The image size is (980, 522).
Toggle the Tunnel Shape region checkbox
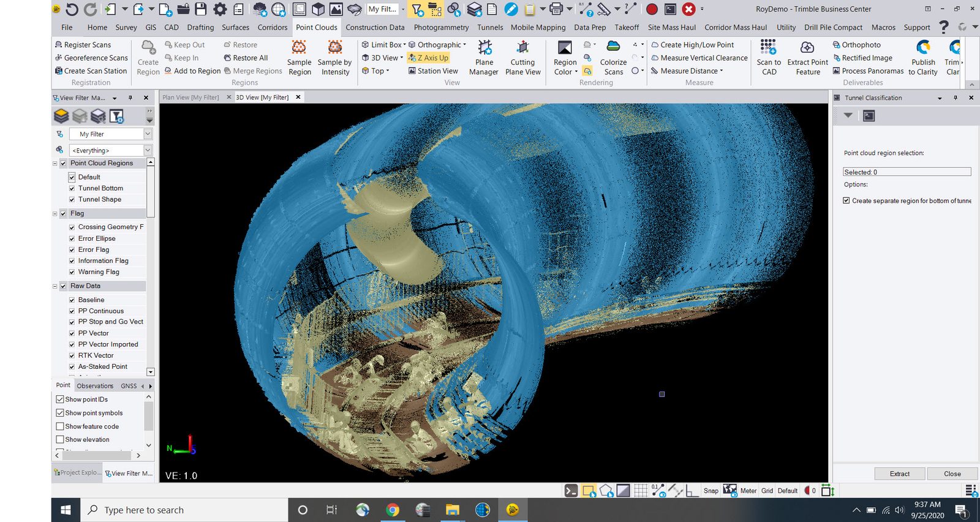[x=72, y=200]
